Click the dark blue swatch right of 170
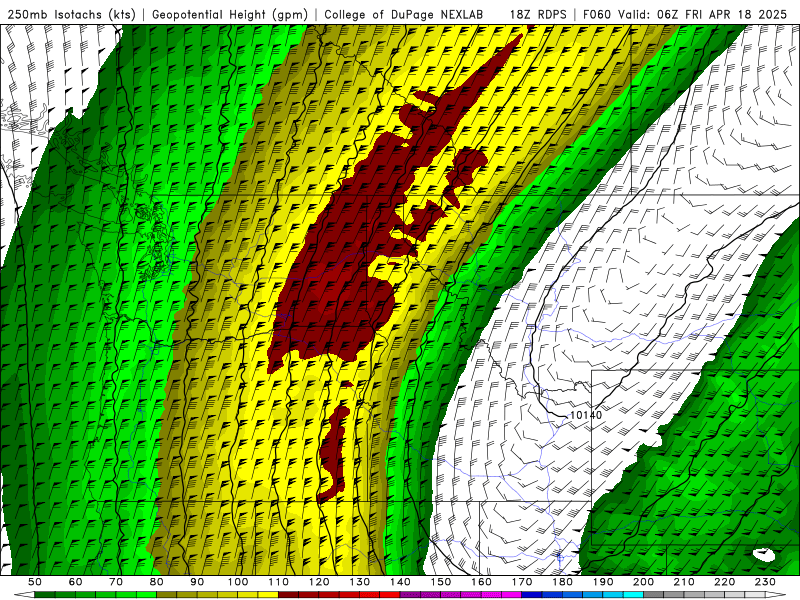Image resolution: width=800 pixels, height=600 pixels. point(532,595)
